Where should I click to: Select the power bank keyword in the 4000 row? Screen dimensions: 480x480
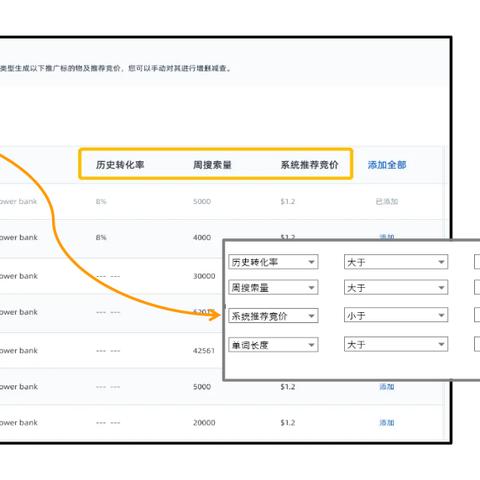click(19, 237)
